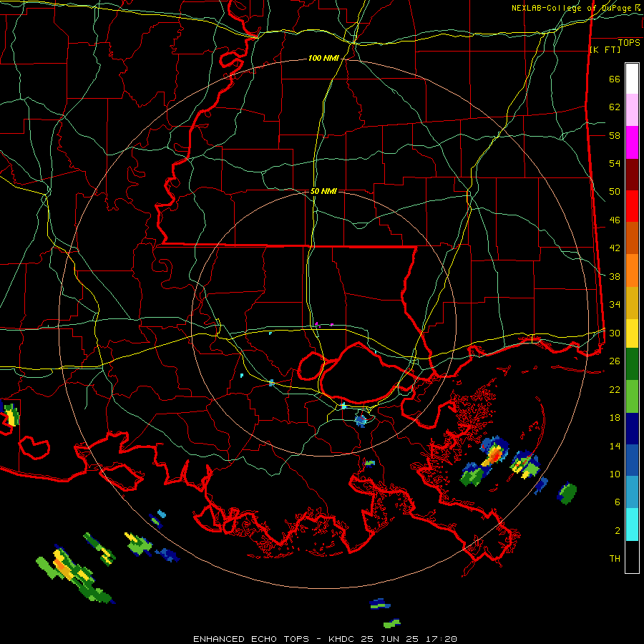Click the light green legend swatch

click(x=632, y=396)
